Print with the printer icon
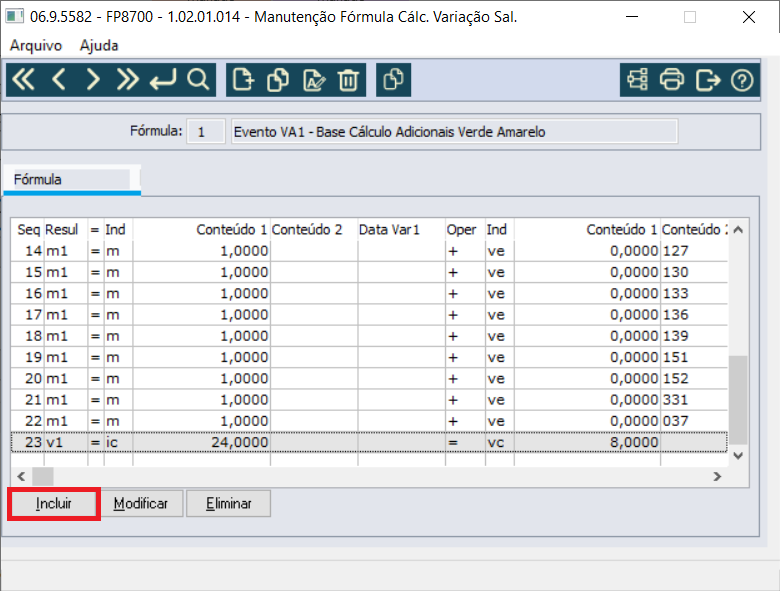780x591 pixels. tap(672, 80)
